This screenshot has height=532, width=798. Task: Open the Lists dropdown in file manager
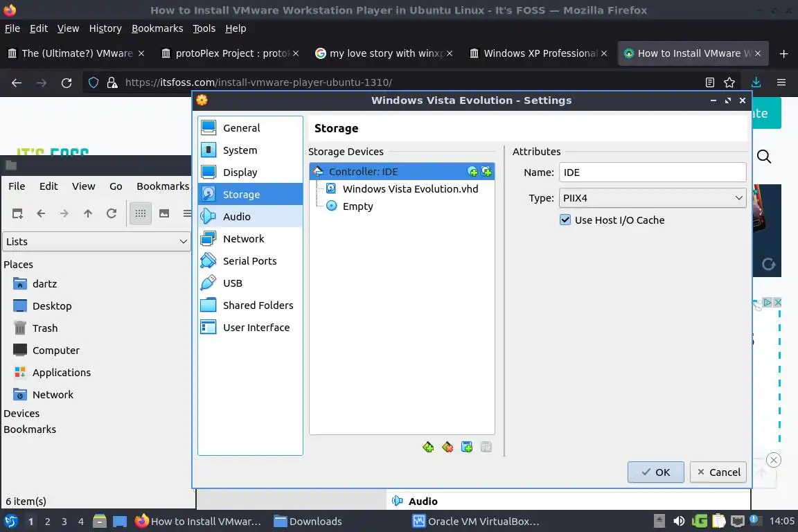[96, 241]
